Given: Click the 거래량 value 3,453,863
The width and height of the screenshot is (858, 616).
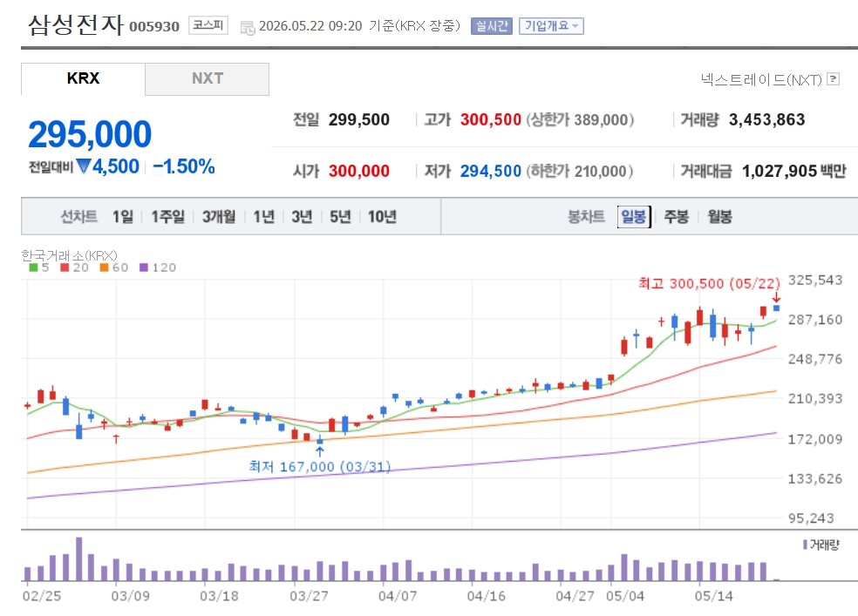Looking at the screenshot, I should [x=766, y=119].
